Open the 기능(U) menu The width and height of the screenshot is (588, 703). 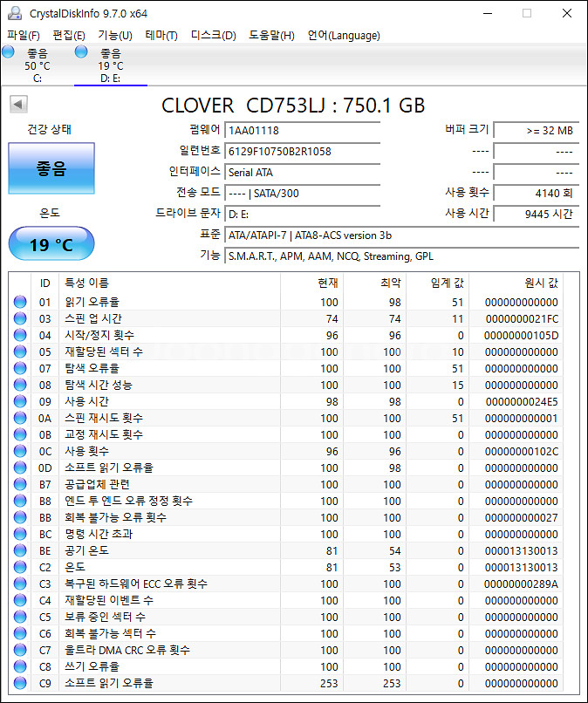(115, 36)
